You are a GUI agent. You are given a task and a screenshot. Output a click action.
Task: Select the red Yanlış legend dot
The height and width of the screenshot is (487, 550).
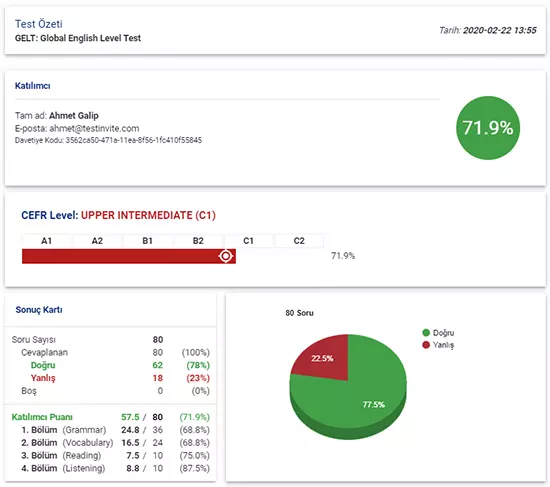[426, 345]
